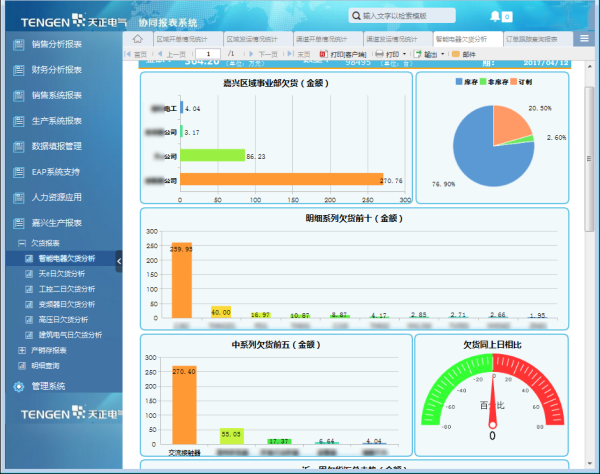Collapse sidebar with the left chevron handle
This screenshot has width=600, height=474.
click(x=119, y=261)
